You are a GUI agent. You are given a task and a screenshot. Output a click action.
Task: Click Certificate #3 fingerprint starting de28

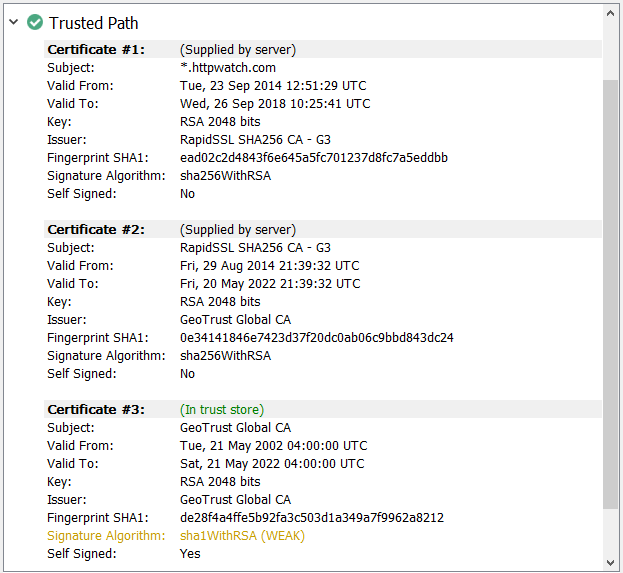click(x=311, y=517)
